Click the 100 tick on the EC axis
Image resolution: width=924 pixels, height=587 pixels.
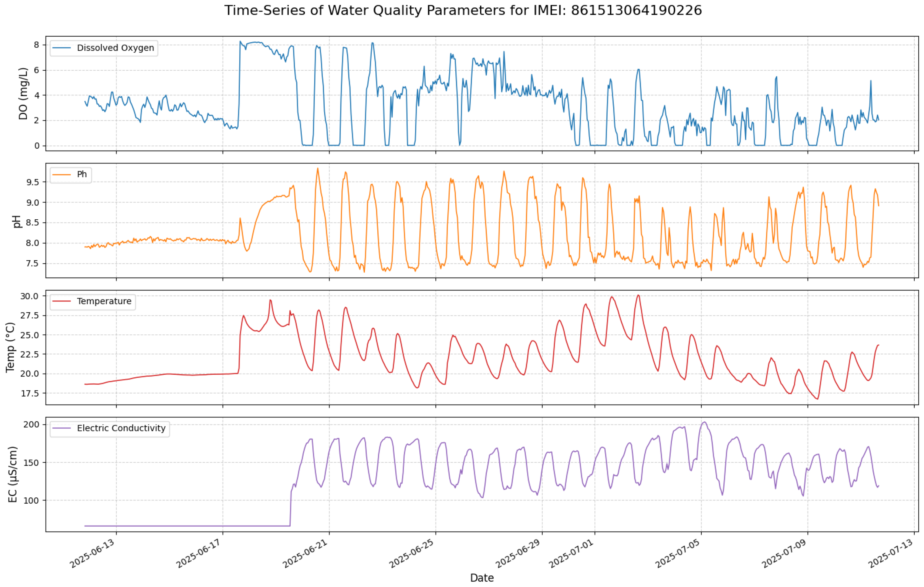click(x=31, y=501)
